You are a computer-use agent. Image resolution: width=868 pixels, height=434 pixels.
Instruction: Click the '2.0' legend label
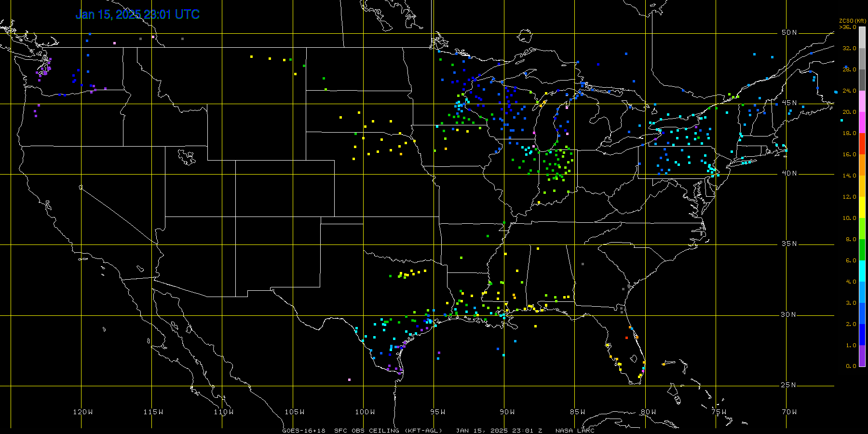click(x=851, y=324)
